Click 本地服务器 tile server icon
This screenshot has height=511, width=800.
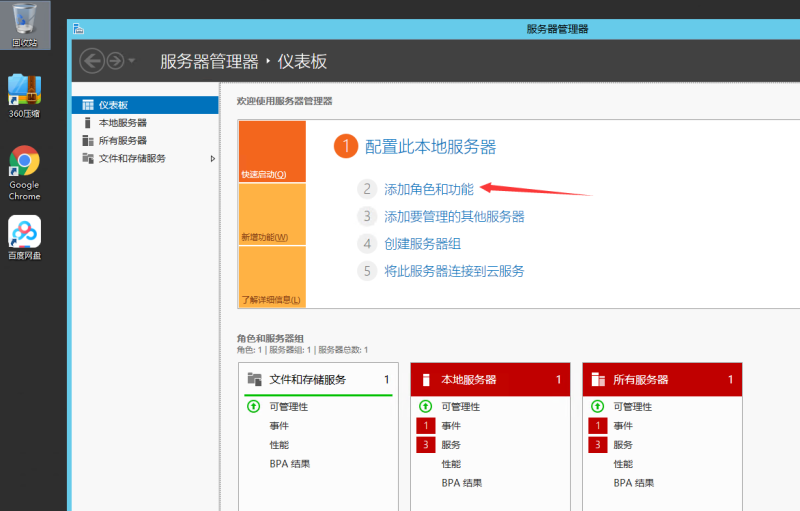(x=426, y=379)
